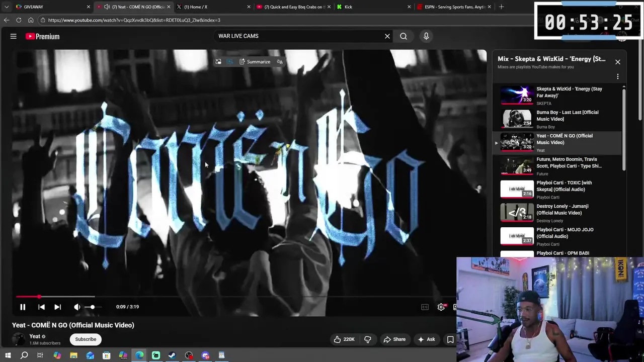
Task: Close the Mix playlist panel
Action: [618, 62]
